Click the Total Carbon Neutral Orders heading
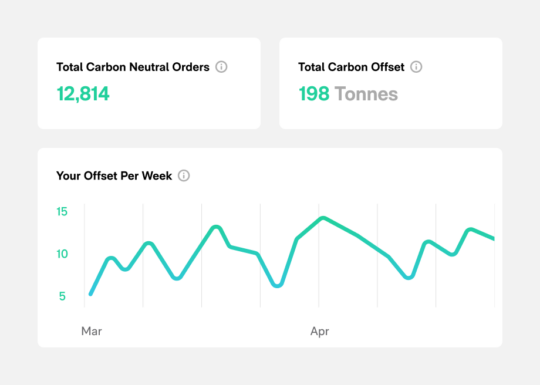Viewport: 540px width, 385px height. 133,67
